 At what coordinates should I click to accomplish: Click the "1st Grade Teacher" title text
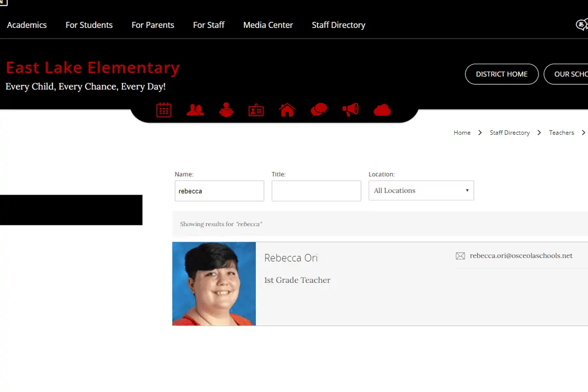click(297, 280)
